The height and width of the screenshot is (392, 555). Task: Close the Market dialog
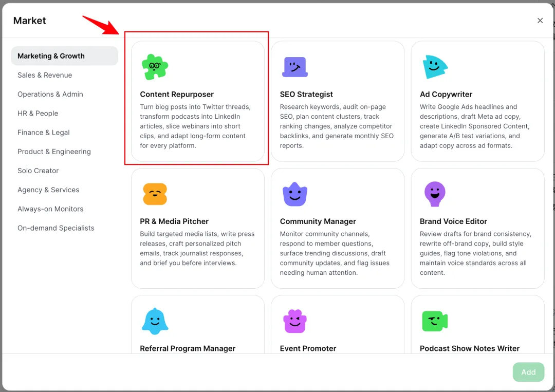(540, 21)
